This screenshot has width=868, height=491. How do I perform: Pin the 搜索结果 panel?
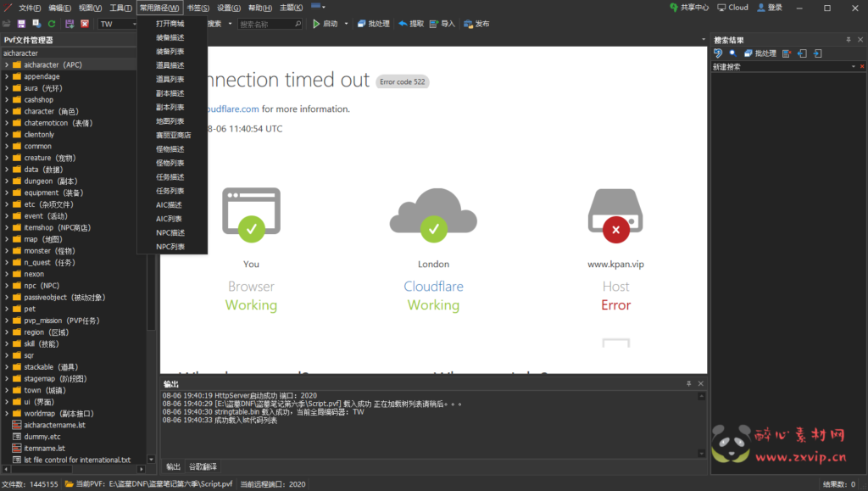849,40
